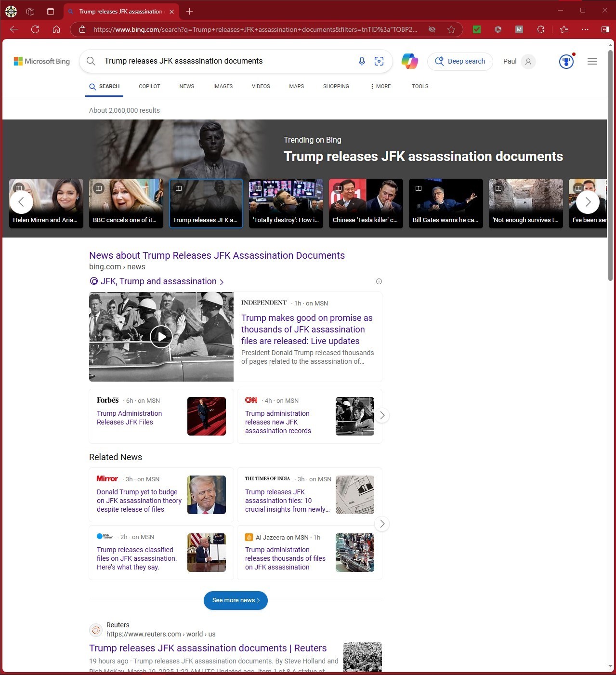Launch Copilot from the colorful icon
This screenshot has height=675, width=616.
410,61
